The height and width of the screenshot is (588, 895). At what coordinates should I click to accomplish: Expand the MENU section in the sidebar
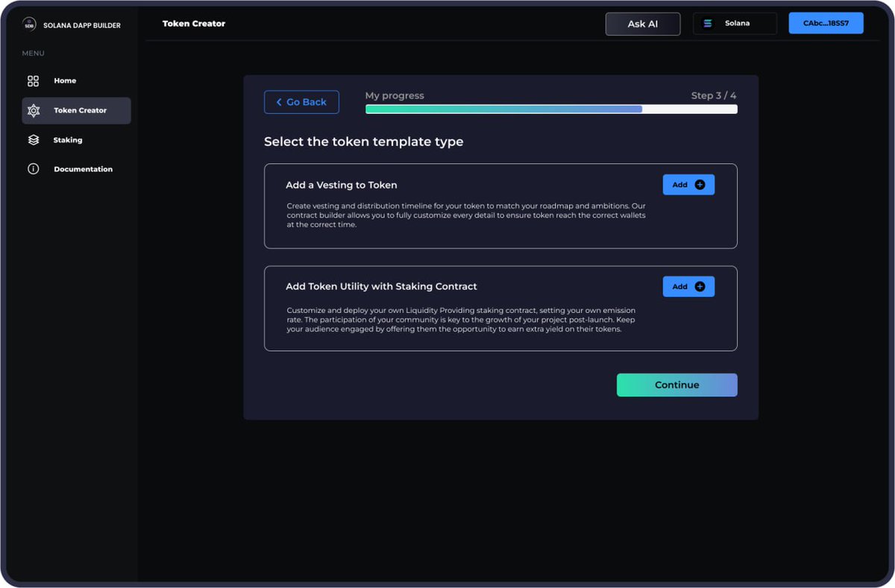(33, 53)
